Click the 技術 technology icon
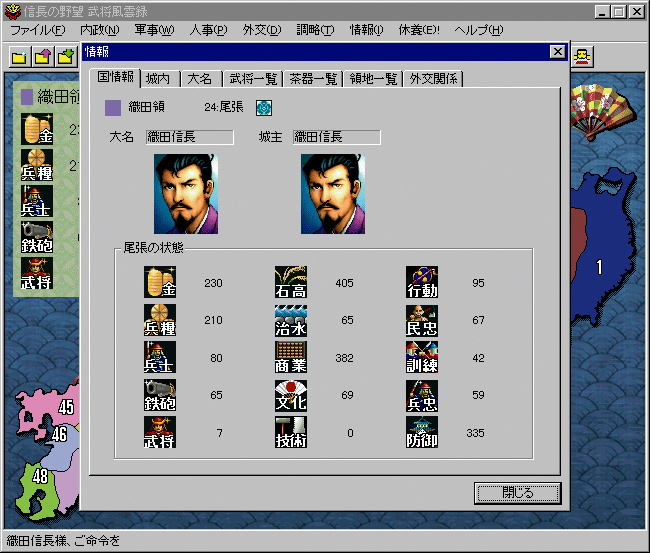 pyautogui.click(x=291, y=432)
